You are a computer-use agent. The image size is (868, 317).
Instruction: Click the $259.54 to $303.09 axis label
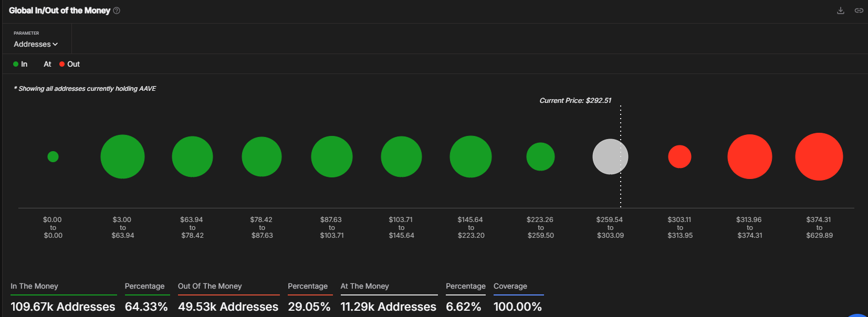tap(610, 227)
